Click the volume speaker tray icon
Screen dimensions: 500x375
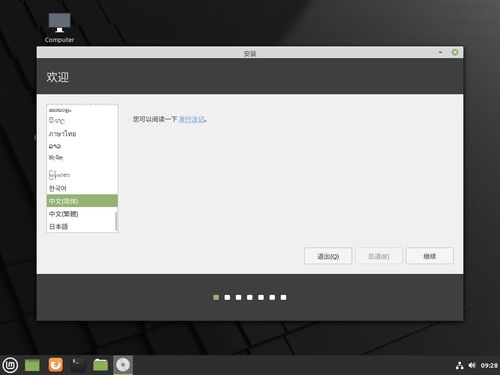point(472,366)
